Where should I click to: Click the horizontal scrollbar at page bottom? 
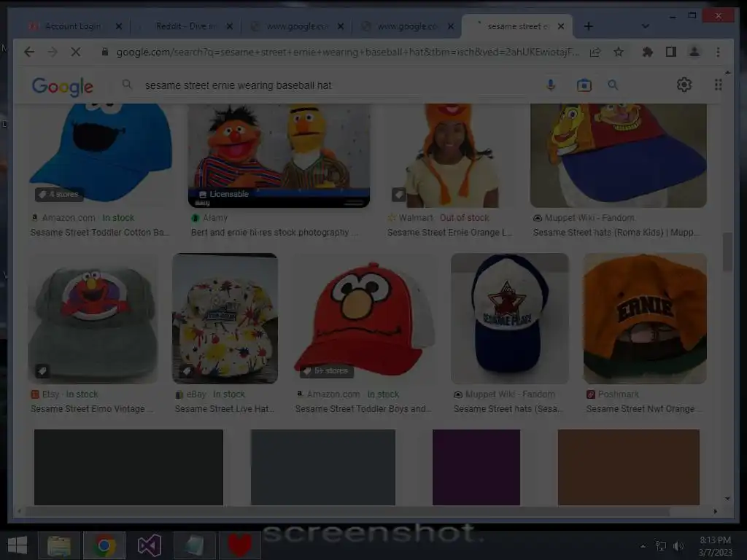(348, 511)
